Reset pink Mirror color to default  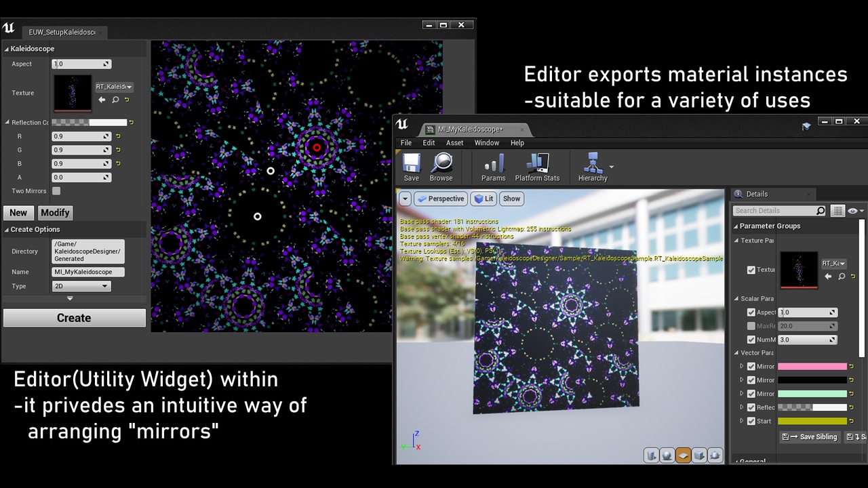[851, 367]
